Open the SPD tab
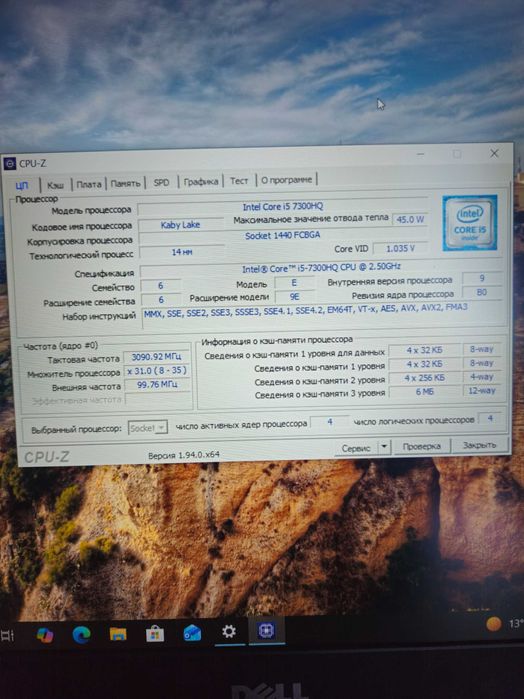The width and height of the screenshot is (524, 699). coord(161,182)
